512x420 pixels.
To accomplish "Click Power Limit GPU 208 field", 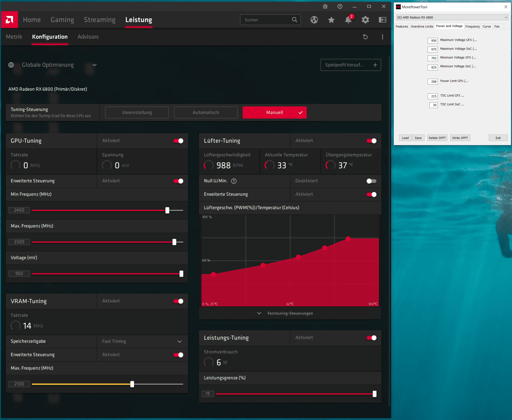I will tap(433, 81).
